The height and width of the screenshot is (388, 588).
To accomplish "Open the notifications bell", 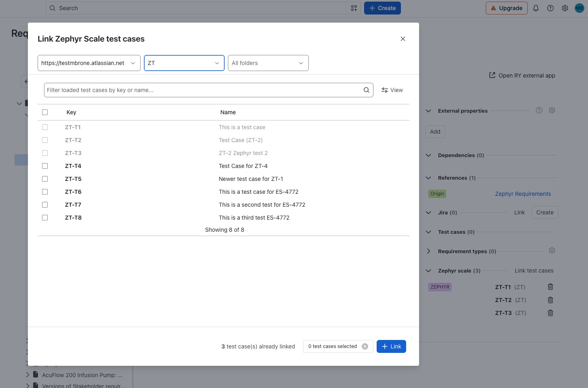I will 536,8.
